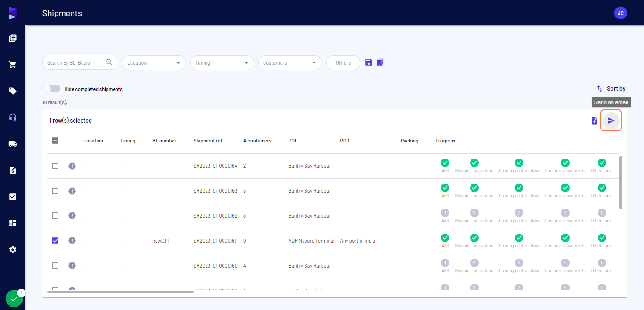The width and height of the screenshot is (644, 310).
Task: Click the vertical table scrollbar
Action: coord(620,182)
